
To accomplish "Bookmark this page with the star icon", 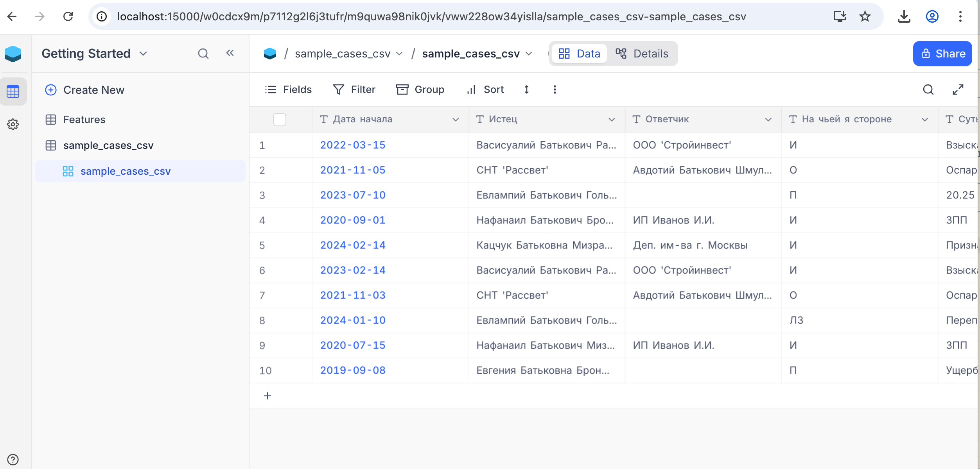I will [x=865, y=16].
